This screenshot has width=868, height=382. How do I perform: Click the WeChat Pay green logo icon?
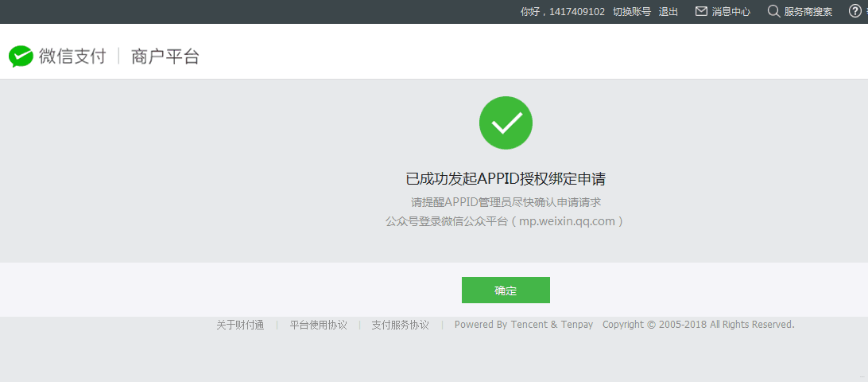(x=21, y=56)
